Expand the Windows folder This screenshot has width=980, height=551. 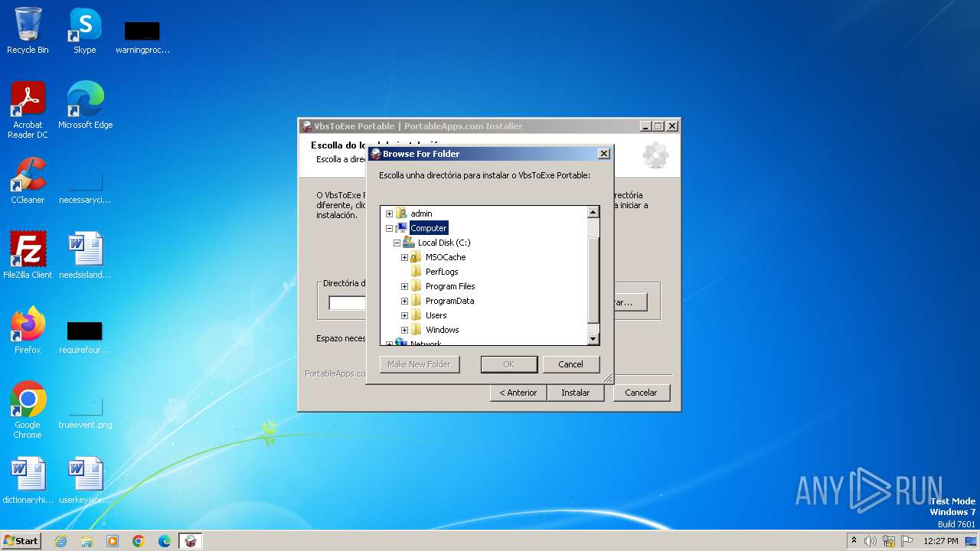pos(404,330)
